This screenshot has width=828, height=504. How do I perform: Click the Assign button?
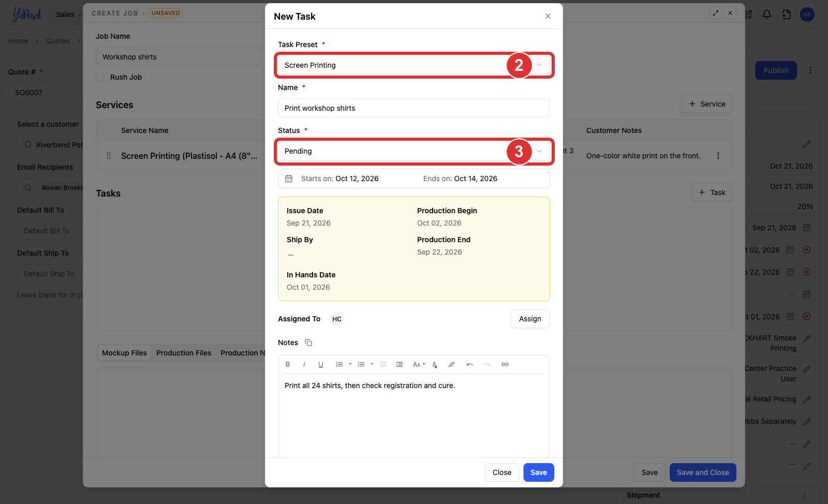click(x=530, y=319)
